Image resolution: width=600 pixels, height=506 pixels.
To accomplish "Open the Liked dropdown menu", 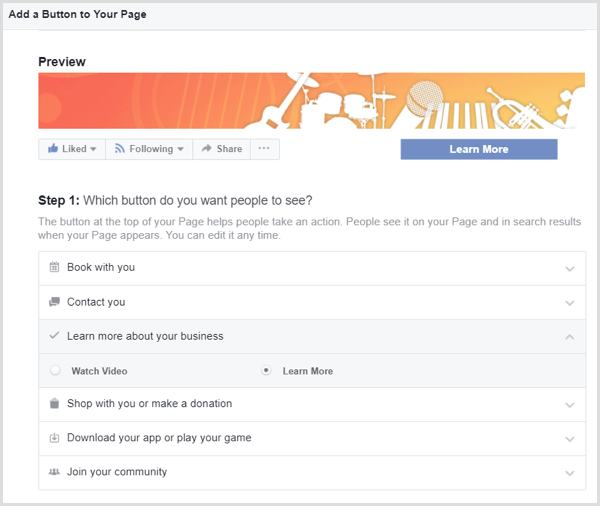I will (93, 150).
